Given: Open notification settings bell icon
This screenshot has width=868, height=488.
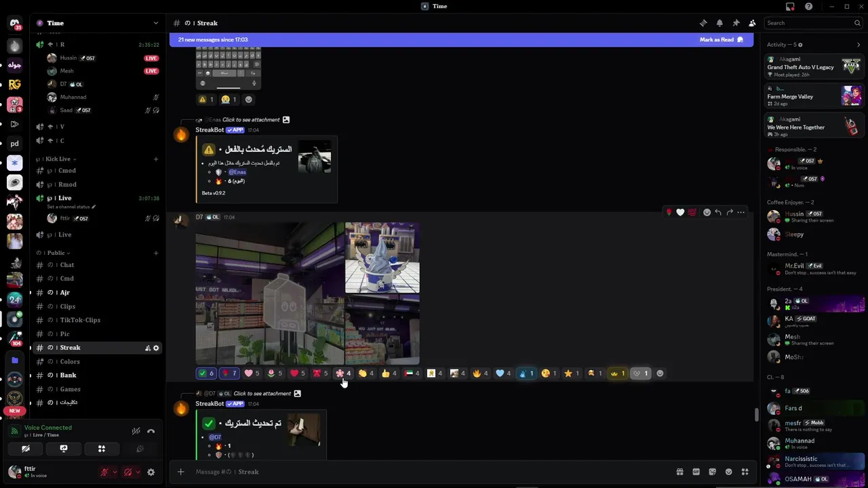Looking at the screenshot, I should pos(719,23).
